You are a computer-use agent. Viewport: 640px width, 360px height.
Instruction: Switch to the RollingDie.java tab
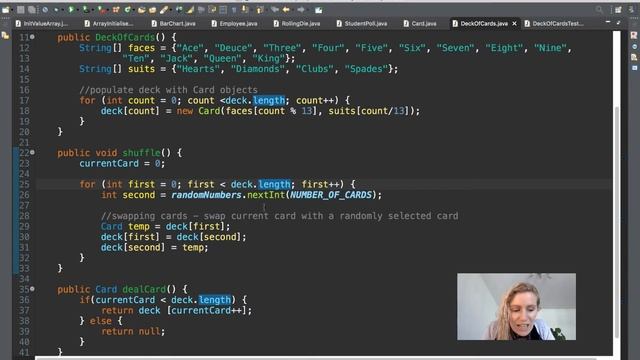(297, 24)
